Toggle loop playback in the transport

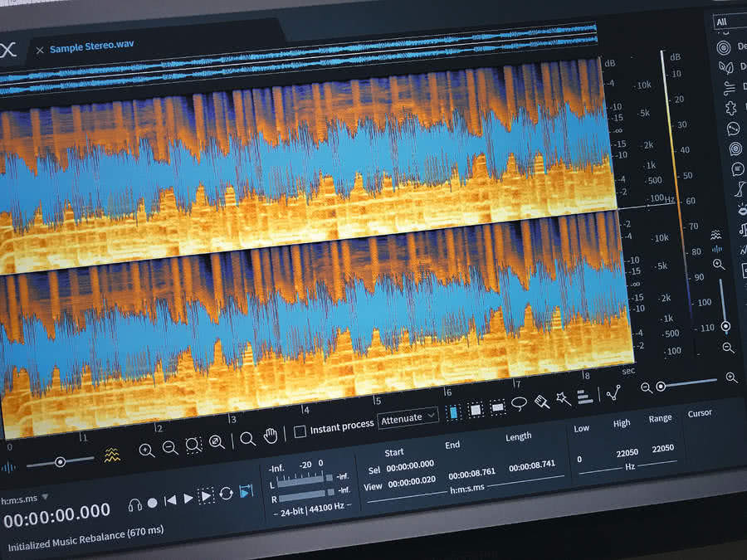(227, 493)
